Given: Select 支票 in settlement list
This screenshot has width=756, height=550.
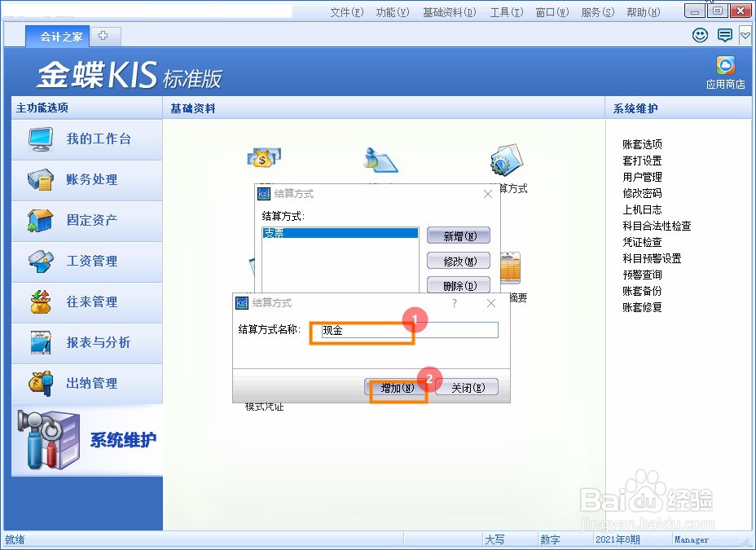Looking at the screenshot, I should coord(340,233).
